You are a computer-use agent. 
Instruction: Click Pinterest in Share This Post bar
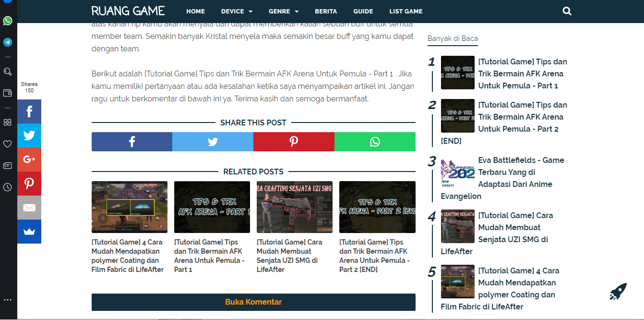click(x=294, y=142)
